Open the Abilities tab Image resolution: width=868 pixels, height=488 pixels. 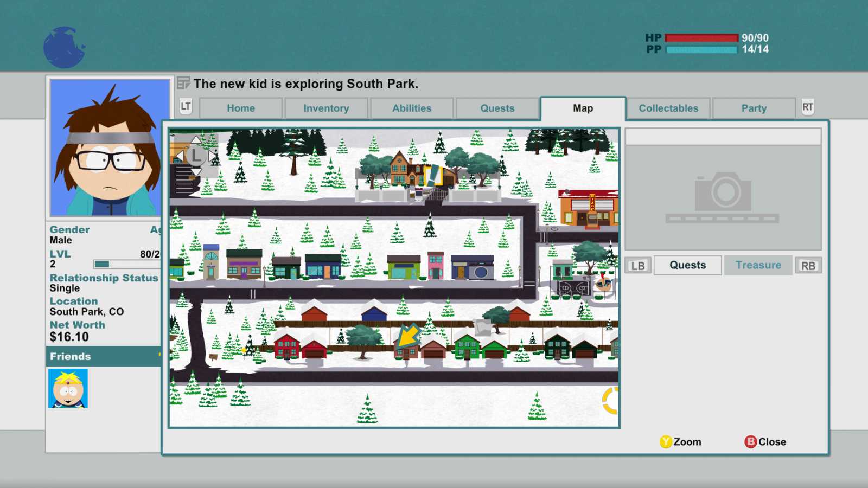[412, 108]
